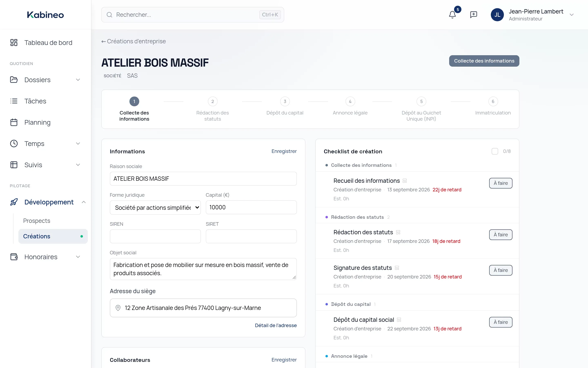Click the Raison sociale input field
This screenshot has height=368, width=588.
click(203, 179)
